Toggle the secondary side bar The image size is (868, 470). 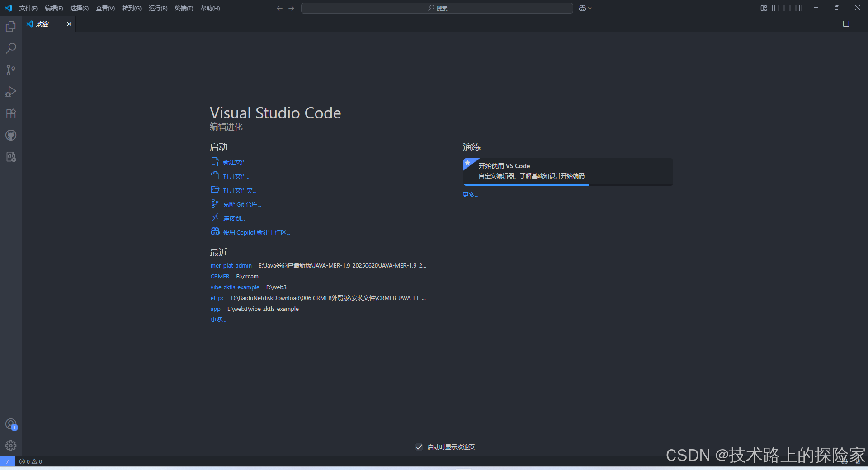pos(799,8)
